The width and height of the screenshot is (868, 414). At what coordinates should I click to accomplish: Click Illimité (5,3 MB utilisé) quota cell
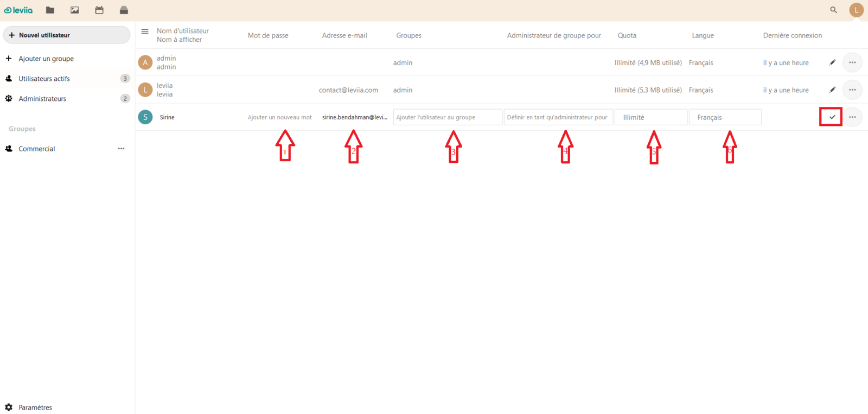[x=648, y=90]
